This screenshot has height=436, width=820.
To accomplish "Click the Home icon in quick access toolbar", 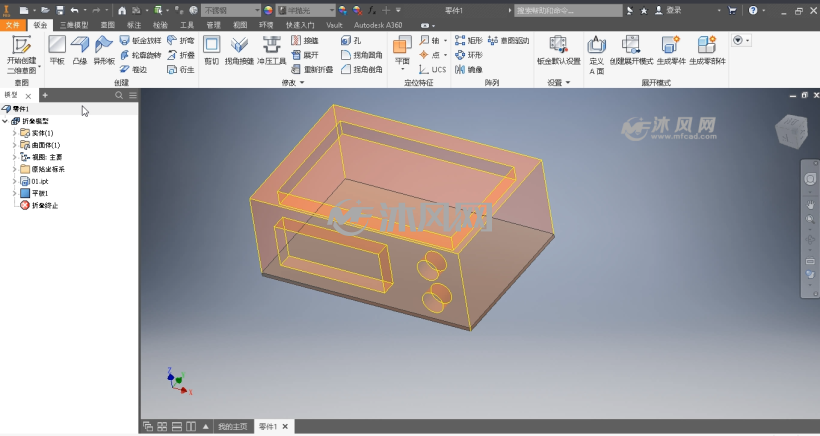I will [x=121, y=10].
